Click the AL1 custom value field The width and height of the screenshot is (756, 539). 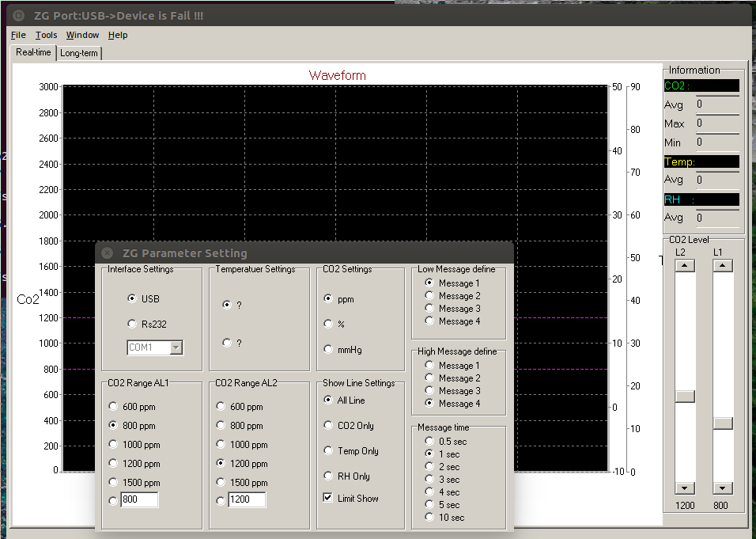pyautogui.click(x=139, y=500)
